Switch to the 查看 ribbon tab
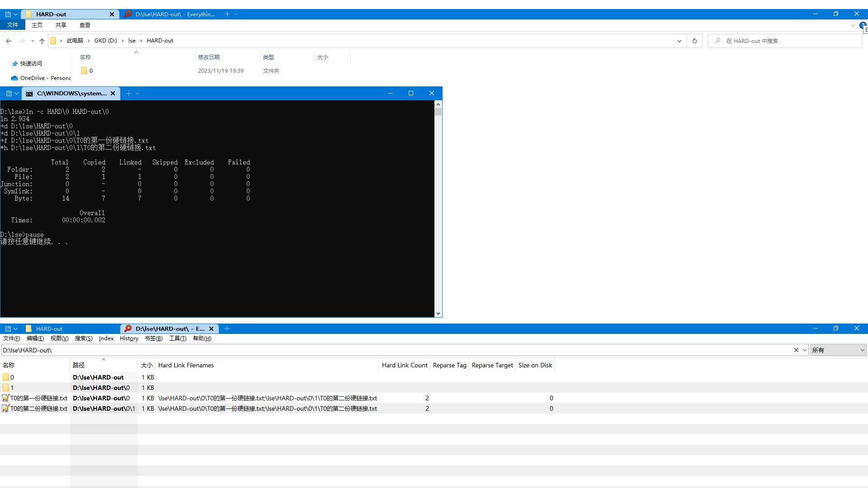Viewport: 868px width, 488px height. point(85,25)
